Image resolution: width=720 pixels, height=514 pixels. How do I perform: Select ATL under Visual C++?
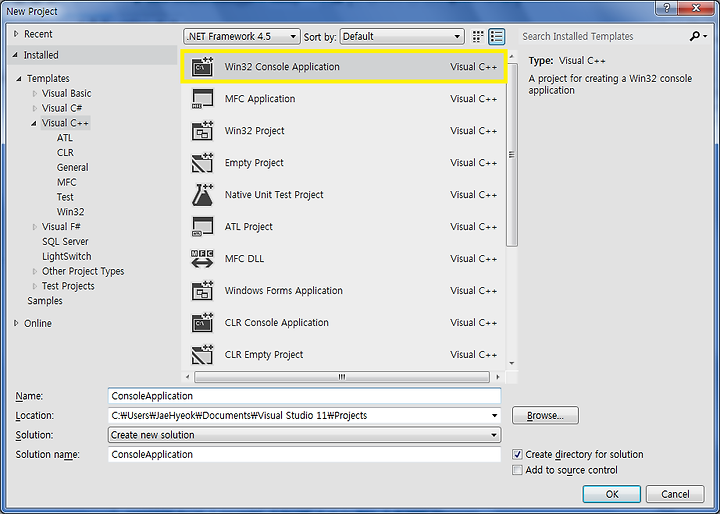[x=65, y=138]
